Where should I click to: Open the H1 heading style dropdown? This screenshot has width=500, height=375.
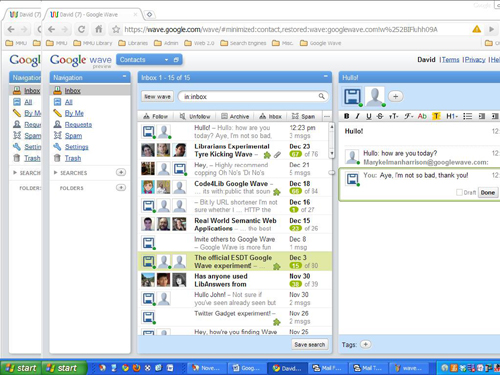451,116
